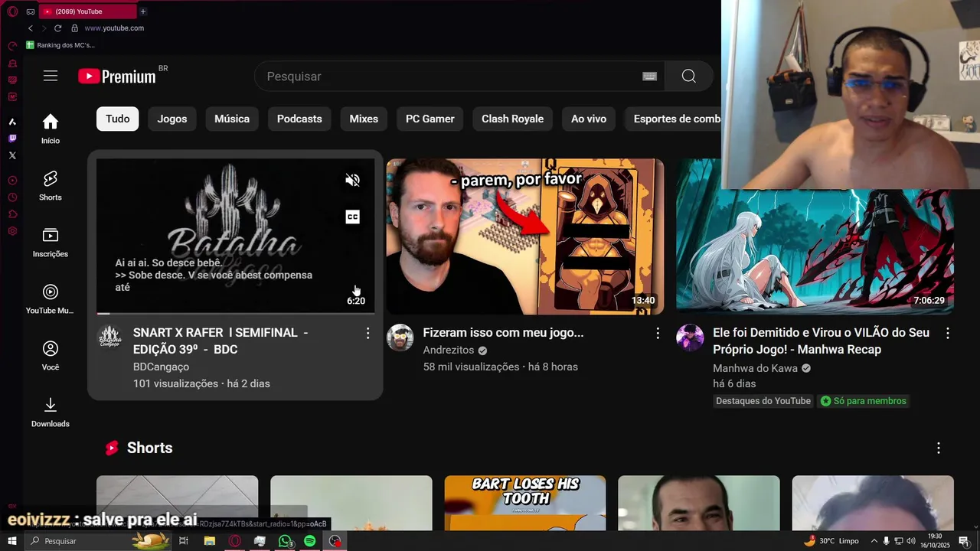Seek on the video preview progress bar
This screenshot has width=980, height=551.
[236, 313]
